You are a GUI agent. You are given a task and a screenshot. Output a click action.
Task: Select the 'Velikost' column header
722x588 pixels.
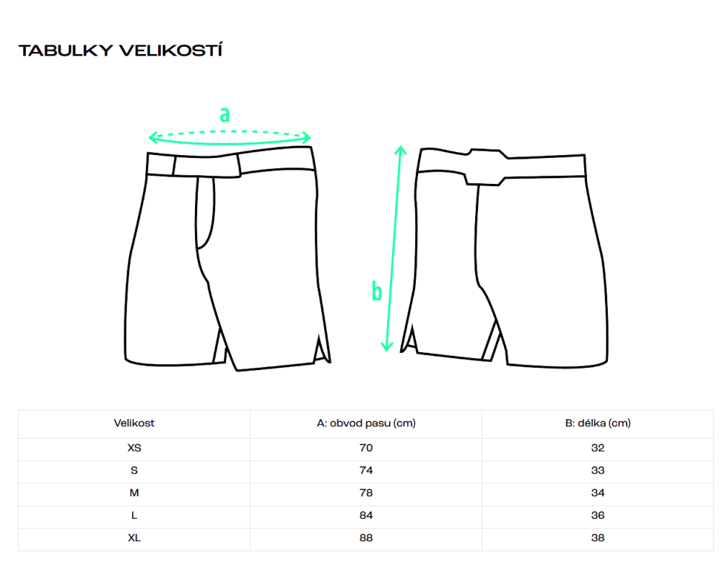tap(134, 424)
